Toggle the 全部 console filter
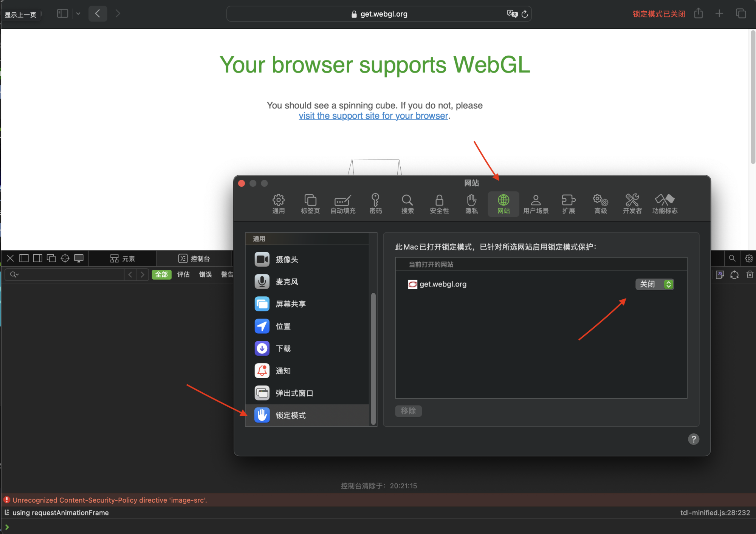The image size is (756, 534). [x=161, y=274]
